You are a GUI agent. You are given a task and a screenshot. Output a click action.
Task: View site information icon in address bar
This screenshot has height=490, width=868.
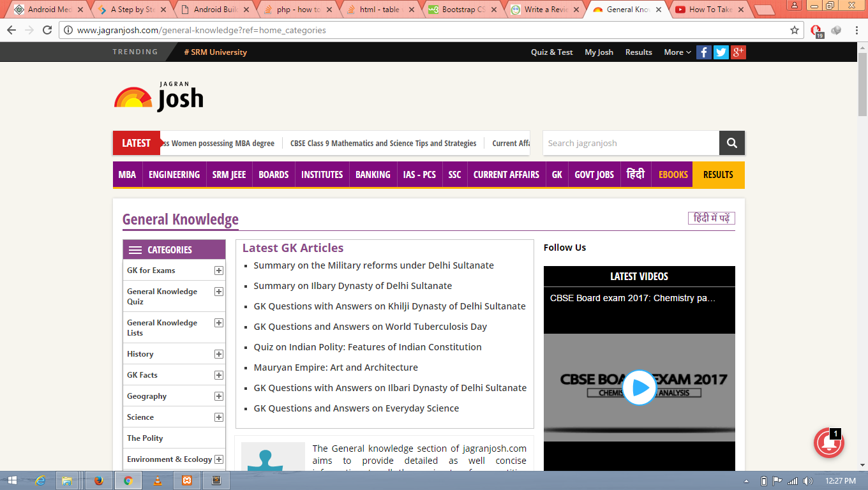[68, 30]
